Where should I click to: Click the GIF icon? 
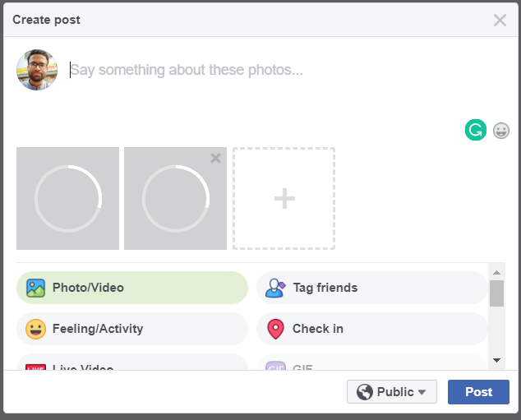[275, 367]
